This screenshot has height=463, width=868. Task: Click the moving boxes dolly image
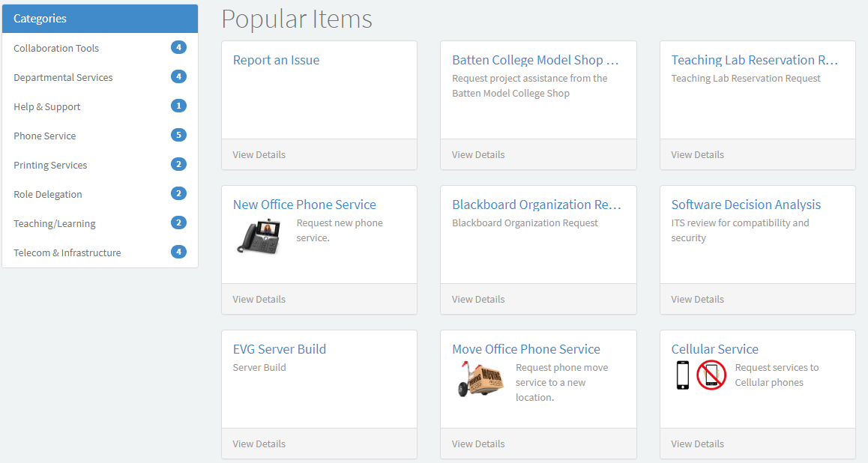(480, 379)
